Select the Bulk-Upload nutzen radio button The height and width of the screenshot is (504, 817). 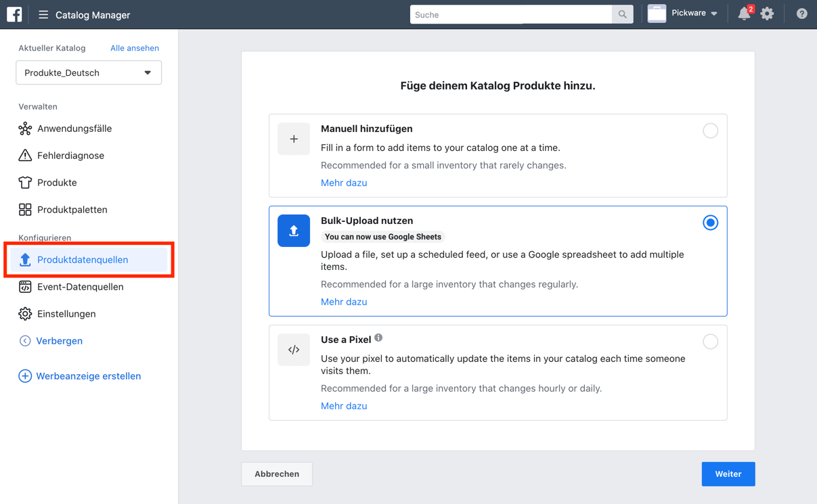click(x=710, y=223)
